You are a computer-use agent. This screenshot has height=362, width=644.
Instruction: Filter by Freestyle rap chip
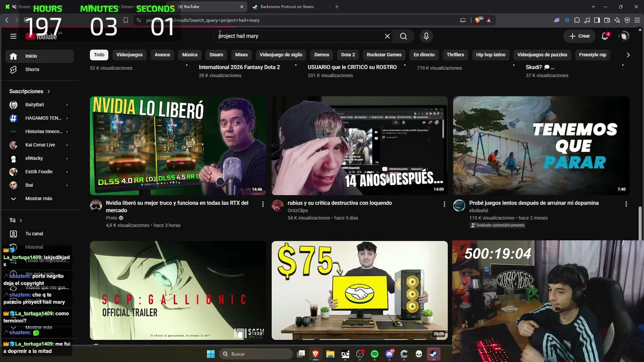[593, 55]
